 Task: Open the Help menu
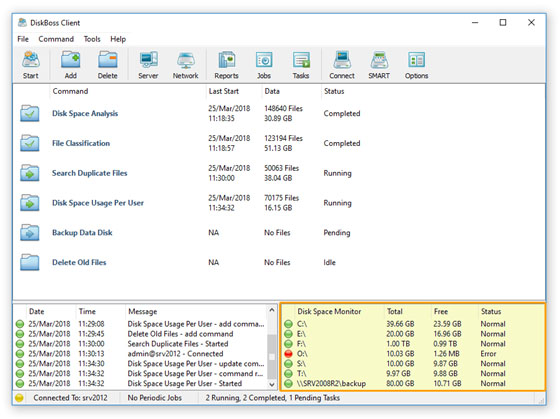point(118,39)
